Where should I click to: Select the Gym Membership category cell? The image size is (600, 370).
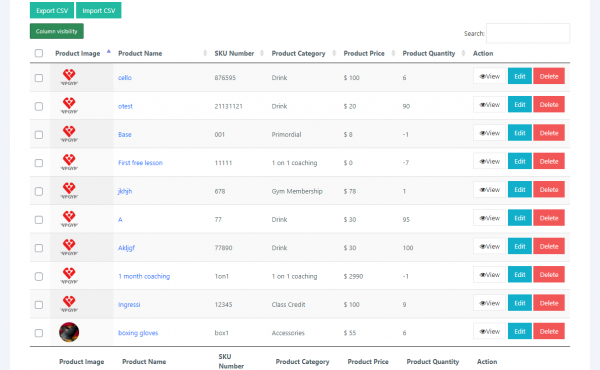297,191
